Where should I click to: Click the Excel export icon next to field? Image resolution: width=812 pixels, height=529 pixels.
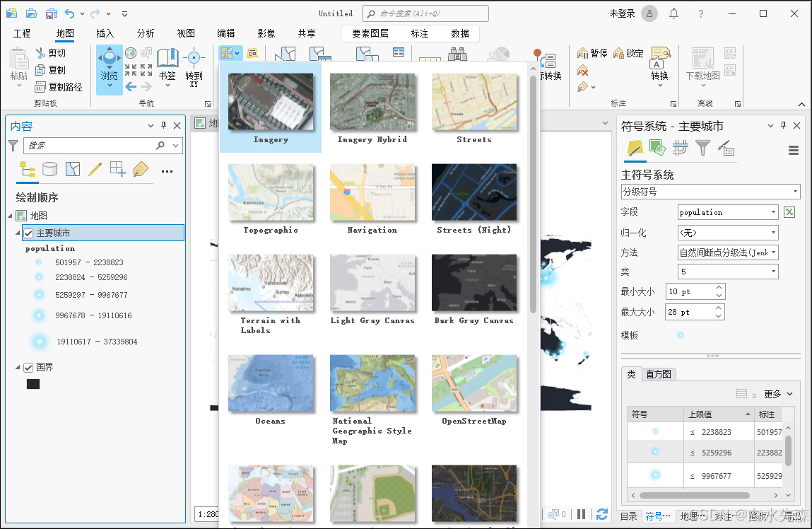789,212
